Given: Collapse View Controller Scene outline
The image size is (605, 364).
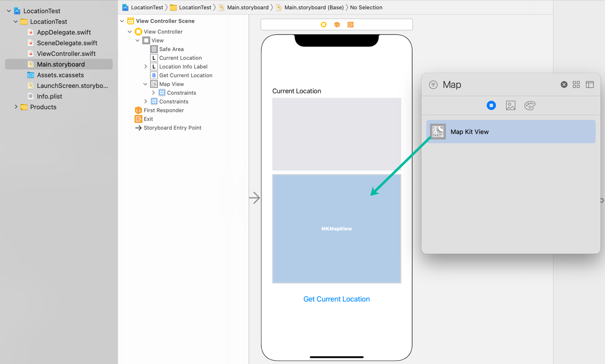Looking at the screenshot, I should click(122, 21).
